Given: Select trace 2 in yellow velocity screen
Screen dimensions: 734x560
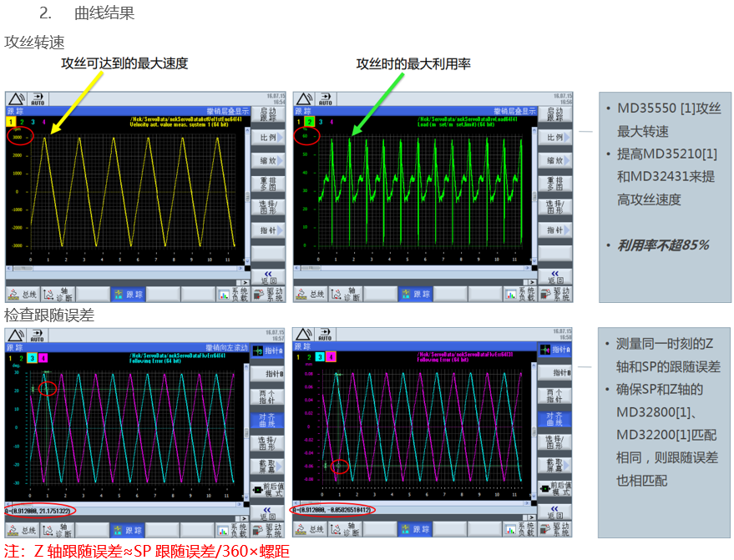Looking at the screenshot, I should pyautogui.click(x=22, y=122).
